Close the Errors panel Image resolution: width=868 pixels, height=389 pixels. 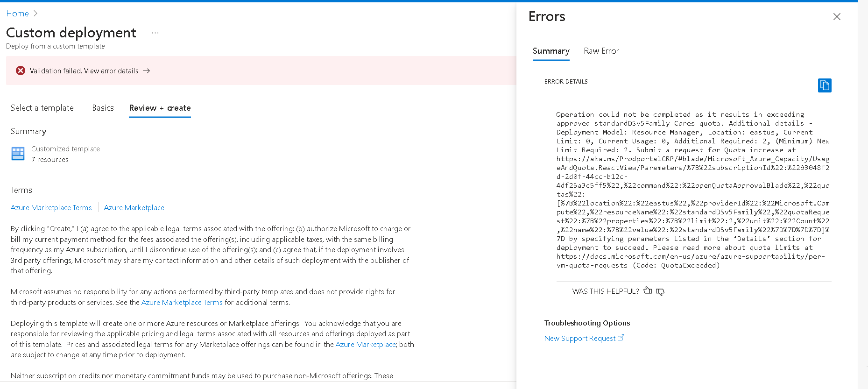(x=837, y=17)
